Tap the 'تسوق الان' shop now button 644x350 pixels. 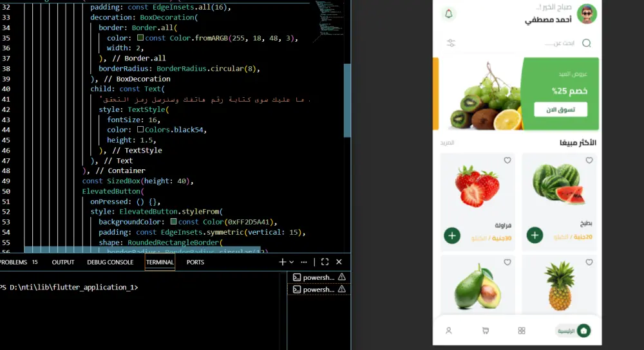coord(560,109)
